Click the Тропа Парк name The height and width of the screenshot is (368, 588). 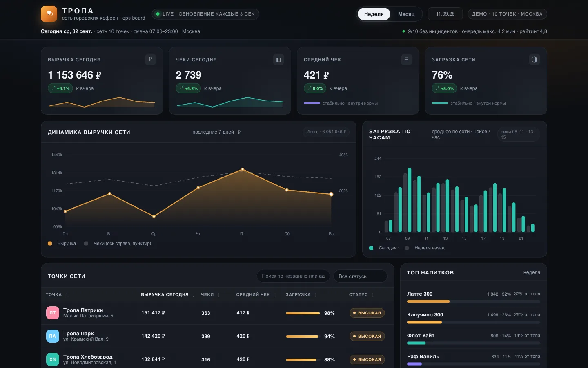(79, 334)
